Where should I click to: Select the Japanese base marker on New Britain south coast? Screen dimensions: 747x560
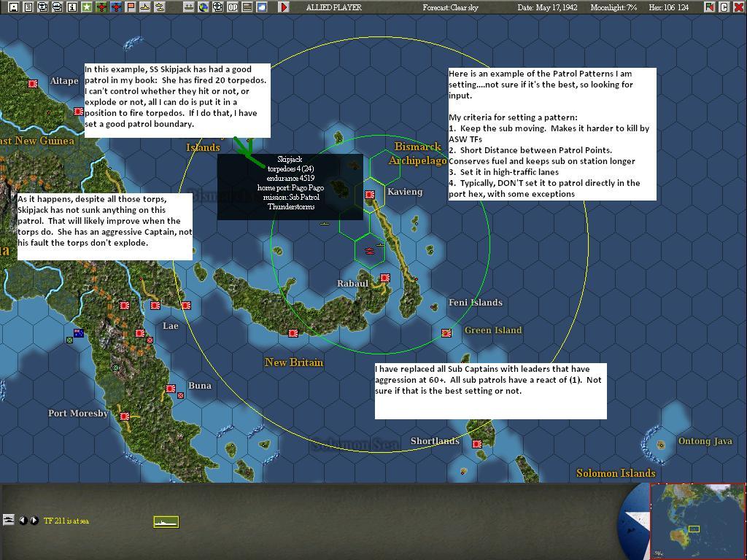coord(293,333)
